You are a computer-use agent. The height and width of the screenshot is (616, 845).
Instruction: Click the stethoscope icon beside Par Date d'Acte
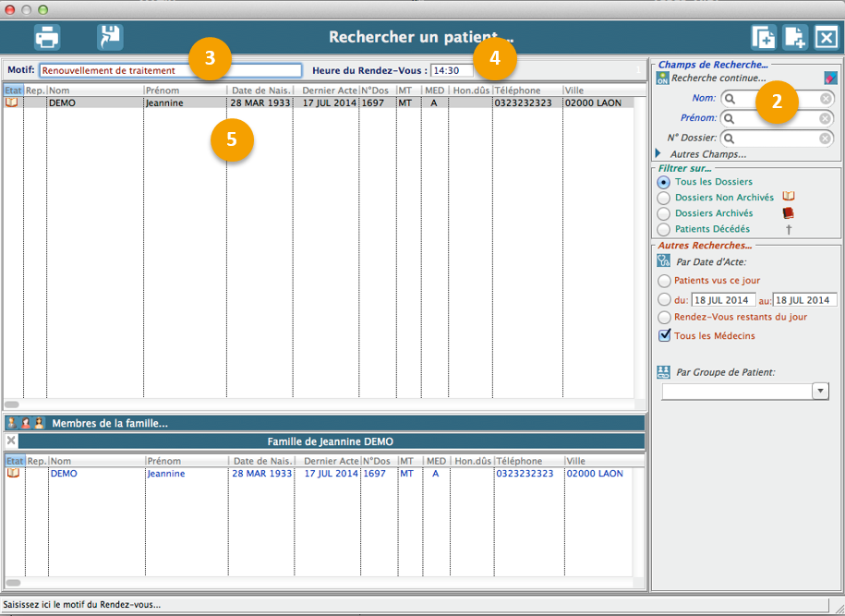point(663,261)
